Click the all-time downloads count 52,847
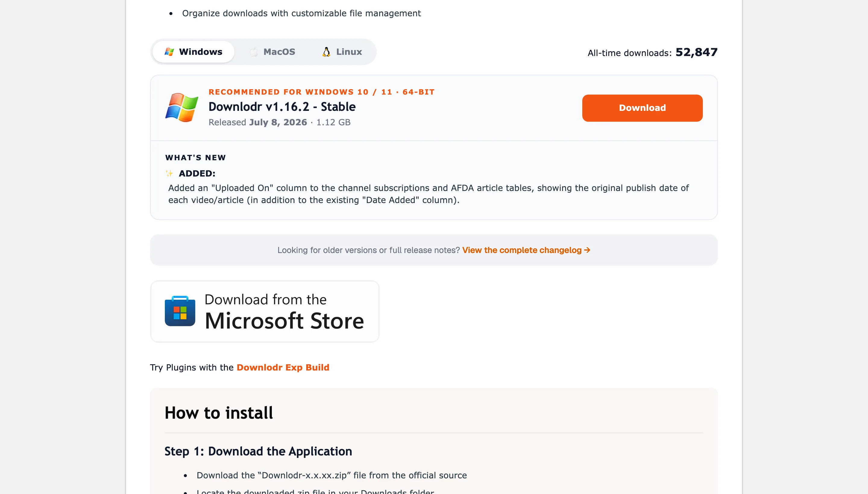Screen dimensions: 868x494 tap(696, 52)
